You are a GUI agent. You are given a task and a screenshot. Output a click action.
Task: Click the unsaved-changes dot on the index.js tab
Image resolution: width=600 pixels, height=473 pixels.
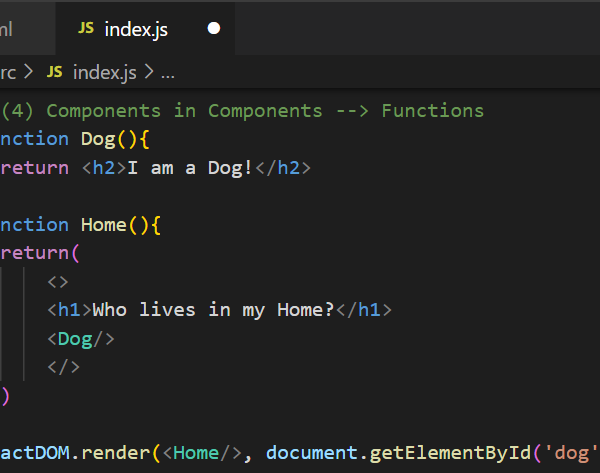coord(213,30)
